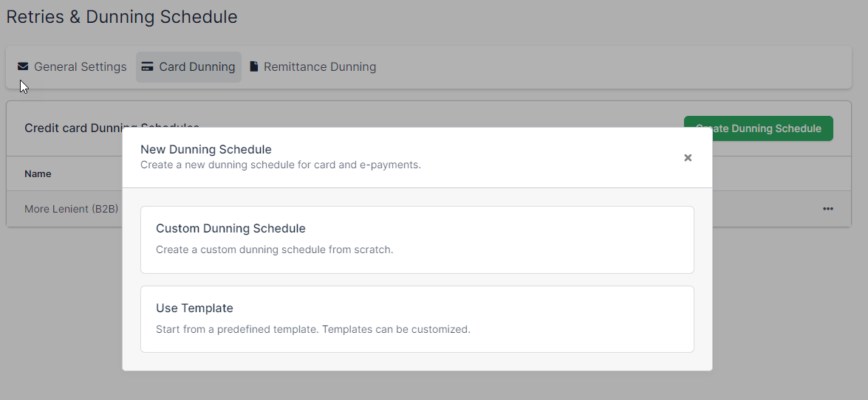Click the Retries & Dunning Schedule page title
This screenshot has height=400, width=868.
(x=122, y=16)
